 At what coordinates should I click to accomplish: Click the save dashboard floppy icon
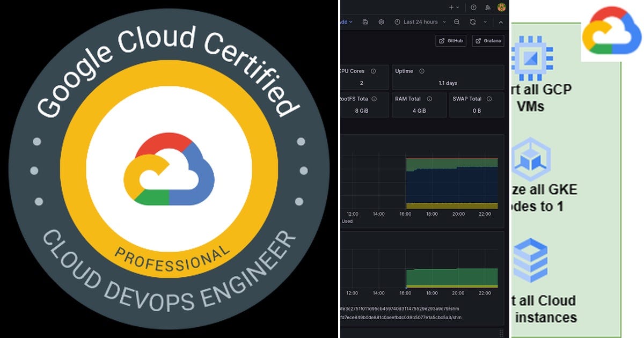click(x=365, y=22)
